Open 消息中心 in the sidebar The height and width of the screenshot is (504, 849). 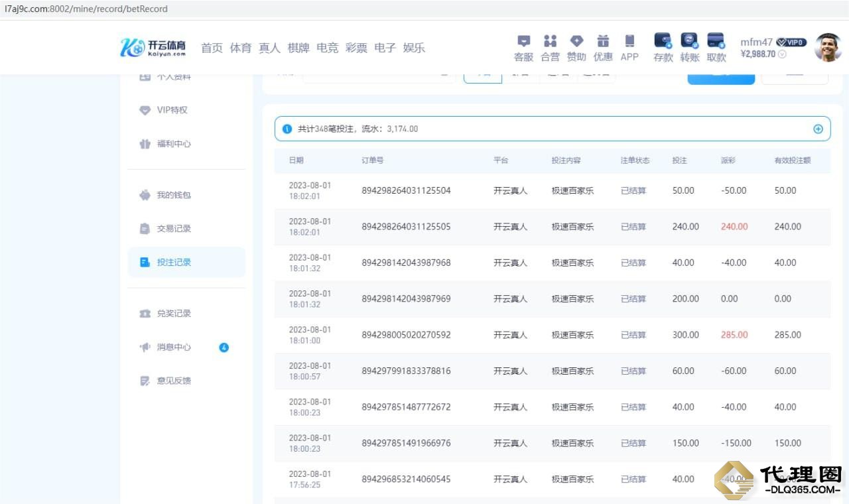click(x=174, y=347)
